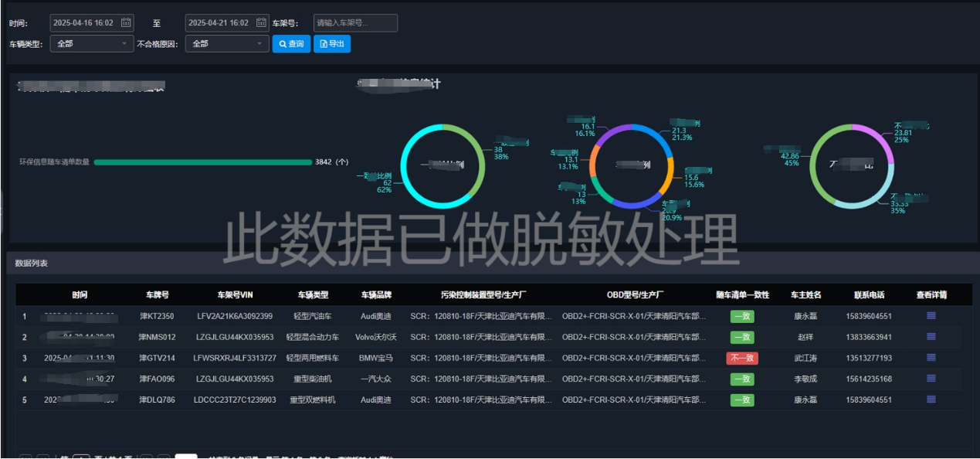Click the 不一致 red tag in row 3
This screenshot has width=980, height=459.
tap(741, 358)
